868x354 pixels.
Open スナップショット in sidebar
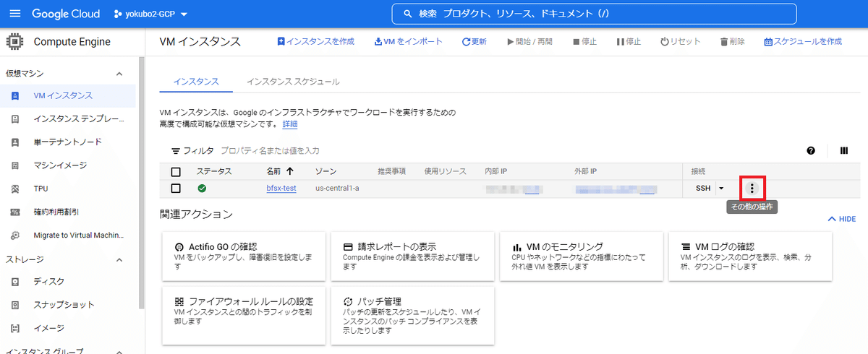(x=68, y=305)
